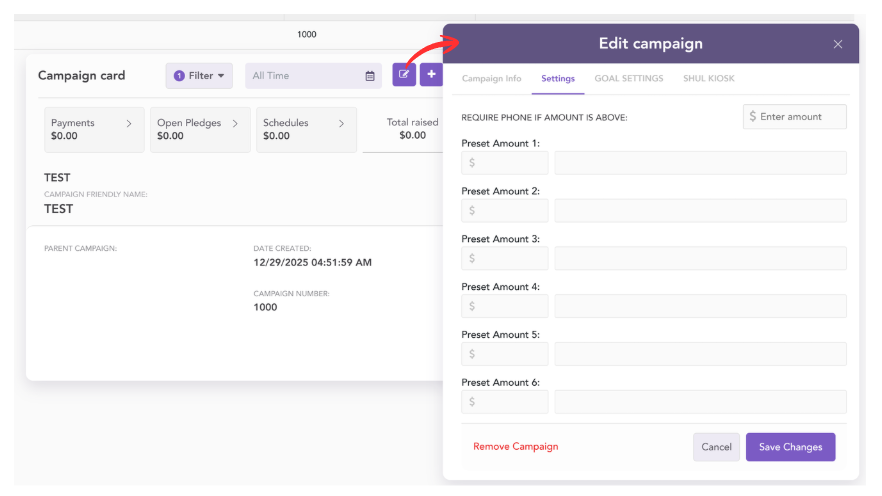Screen dimensions: 882x496
Task: Click the edit campaign pencil icon
Action: point(404,75)
